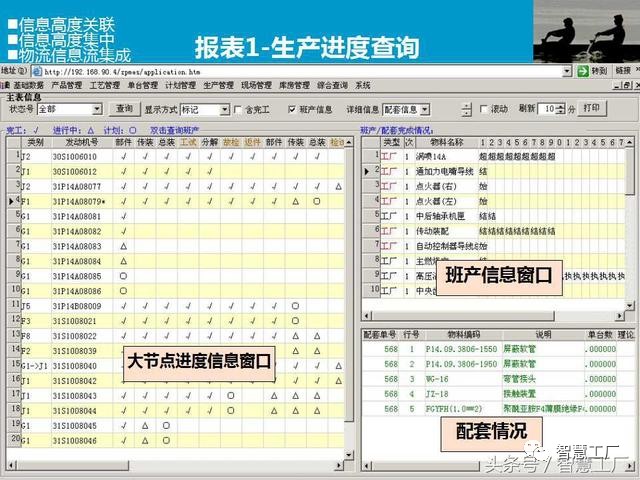Viewport: 640px width, 480px height.
Task: Click the check mark in row 1 部件 column
Action: click(123, 157)
